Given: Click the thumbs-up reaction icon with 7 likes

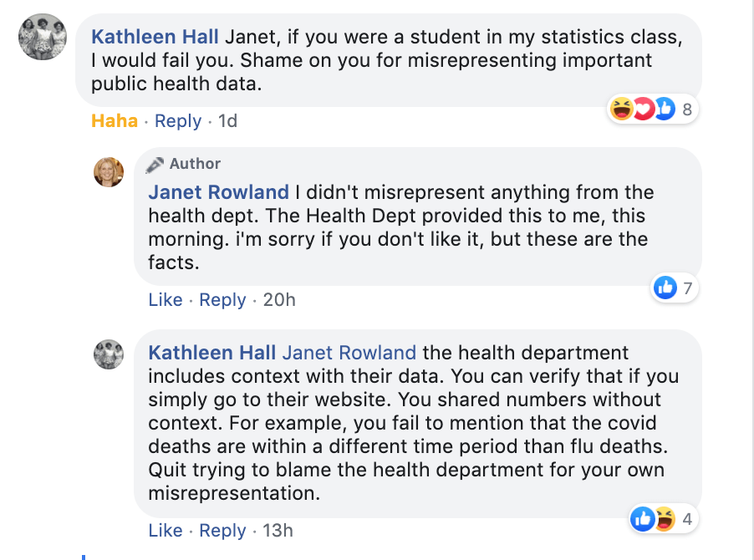Looking at the screenshot, I should [x=665, y=288].
